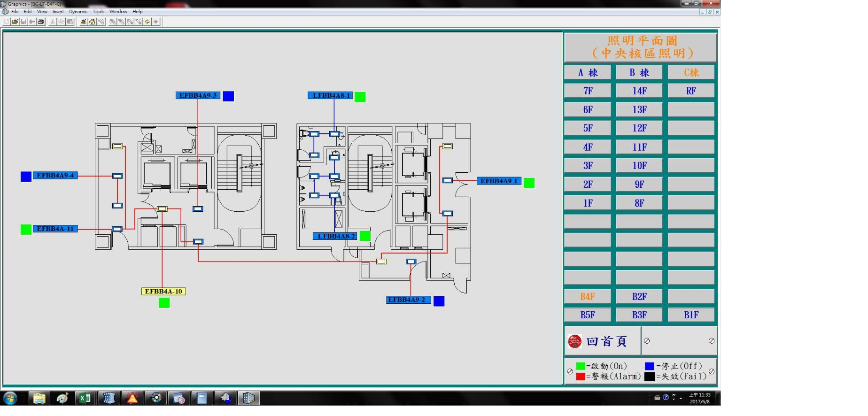868x416 pixels.
Task: Show hidden system tray icons
Action: click(x=681, y=398)
